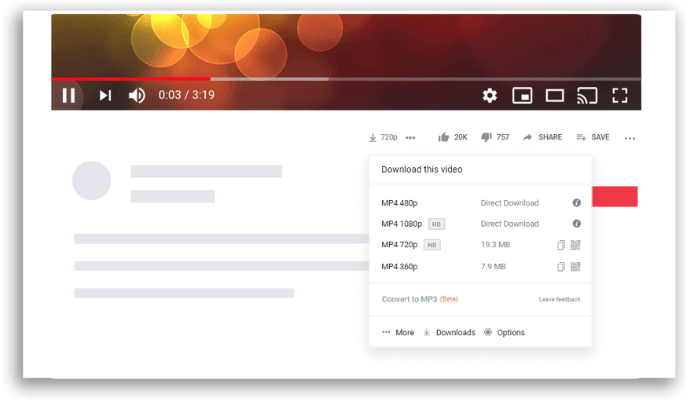
Task: Cast video to a device
Action: click(587, 96)
